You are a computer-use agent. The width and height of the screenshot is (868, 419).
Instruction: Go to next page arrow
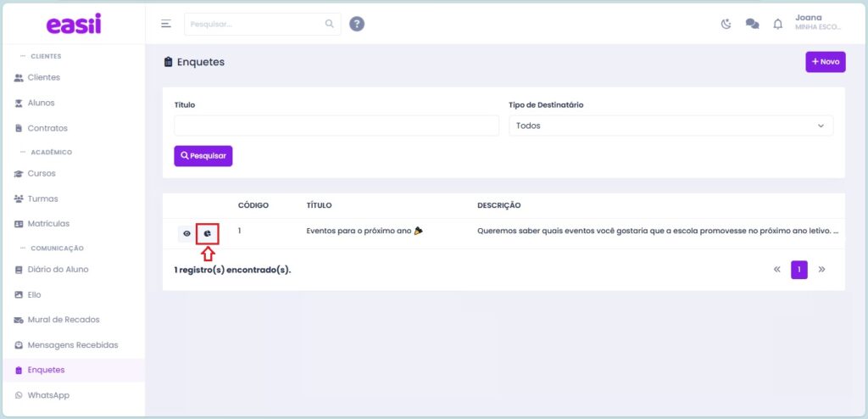click(x=821, y=270)
